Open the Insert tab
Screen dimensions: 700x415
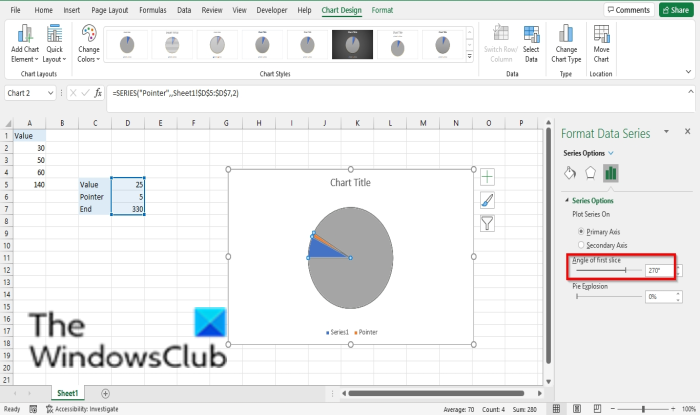click(71, 10)
